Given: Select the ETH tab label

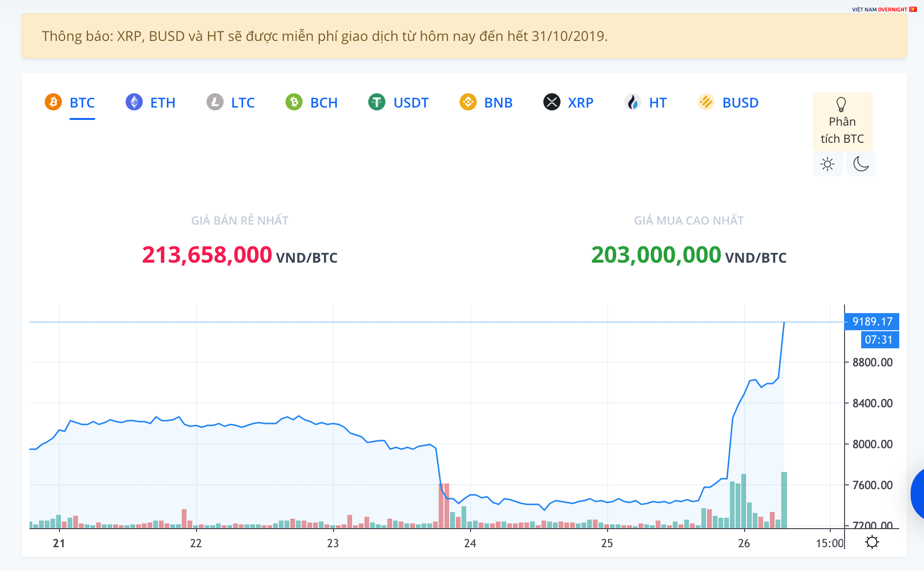Looking at the screenshot, I should pyautogui.click(x=163, y=103).
